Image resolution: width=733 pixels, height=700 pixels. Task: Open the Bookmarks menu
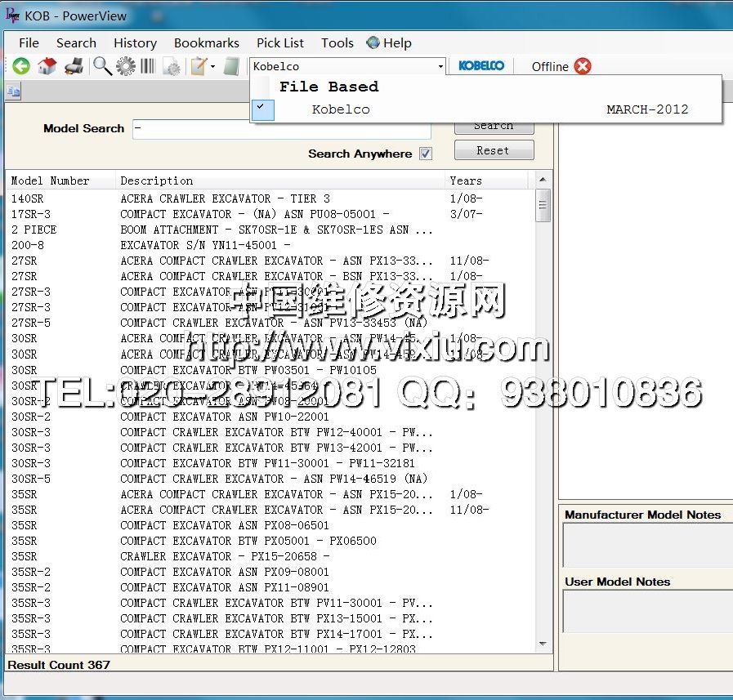click(207, 43)
